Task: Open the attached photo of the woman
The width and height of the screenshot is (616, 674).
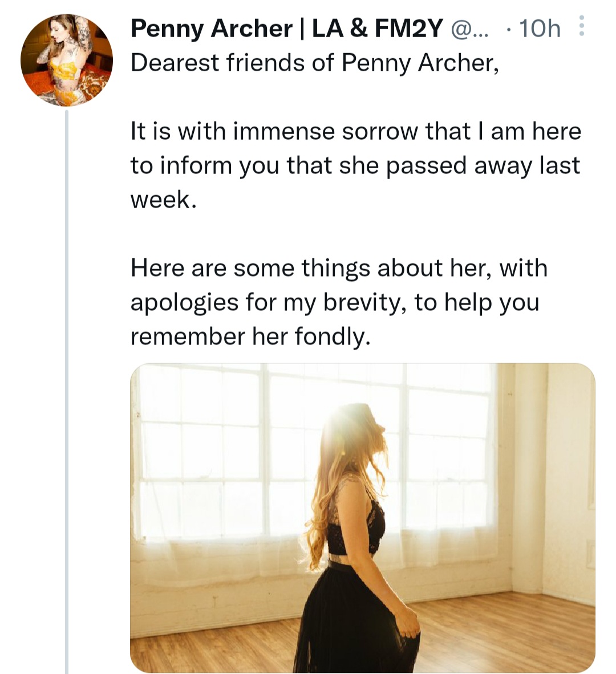Action: click(362, 518)
